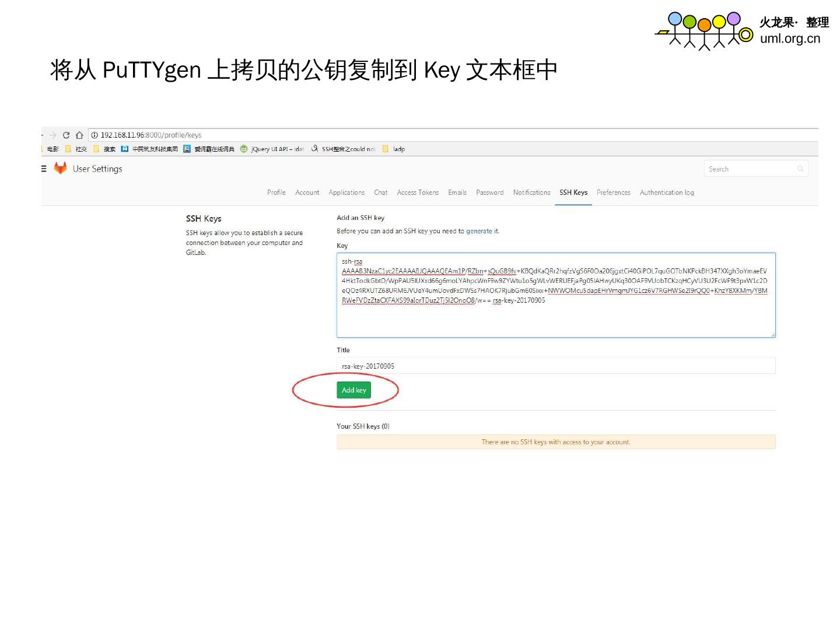Click the 'There are no SSH keys' notice
840x630 pixels.
pos(556,442)
